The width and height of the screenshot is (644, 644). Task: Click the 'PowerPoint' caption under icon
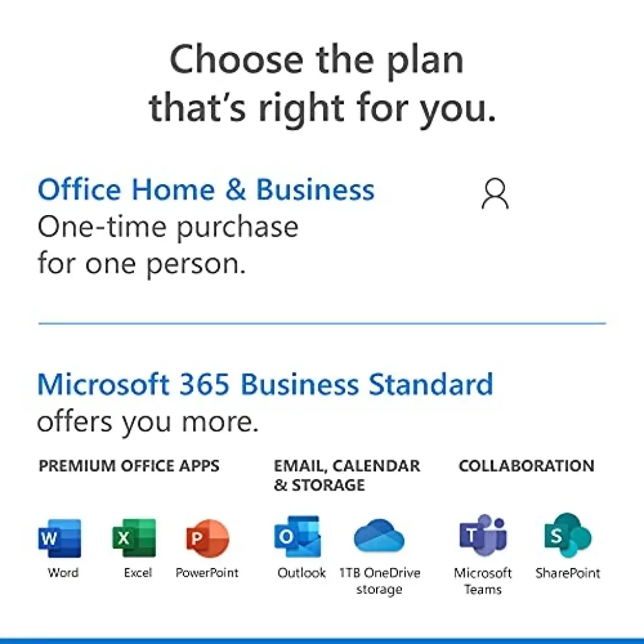pyautogui.click(x=207, y=572)
